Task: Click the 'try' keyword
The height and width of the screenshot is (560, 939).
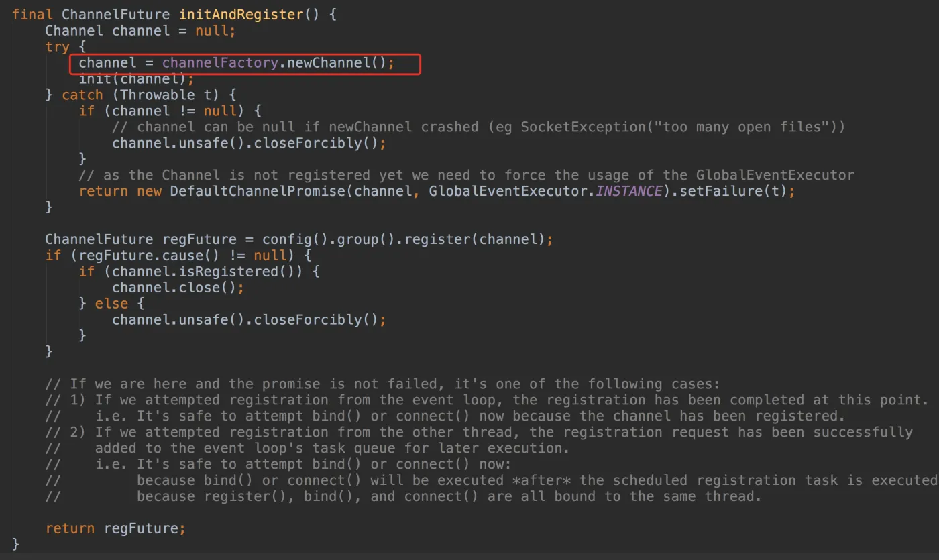Action: [x=58, y=46]
